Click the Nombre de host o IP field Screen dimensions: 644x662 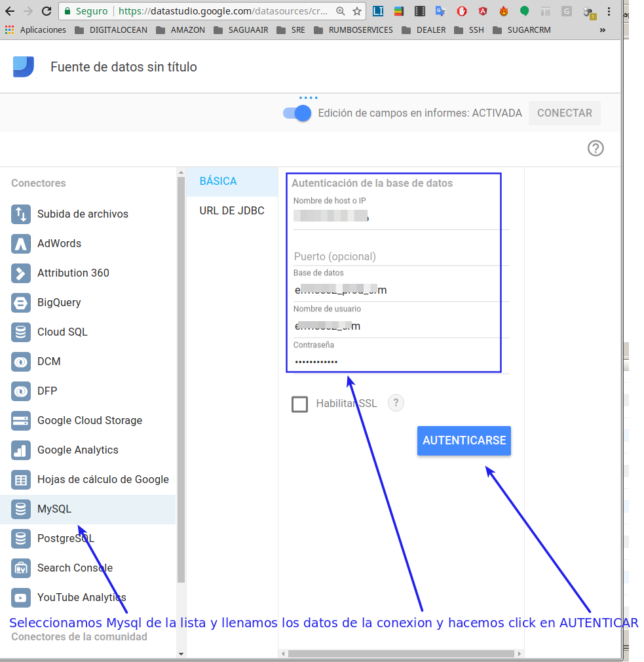click(401, 216)
